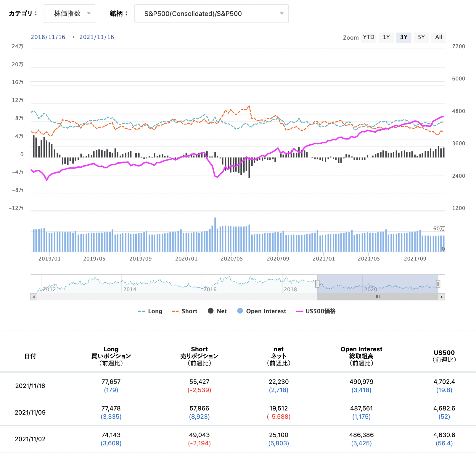Click the weekly change (-5,588)
Image resolution: width=476 pixels, height=456 pixels.
[279, 417]
